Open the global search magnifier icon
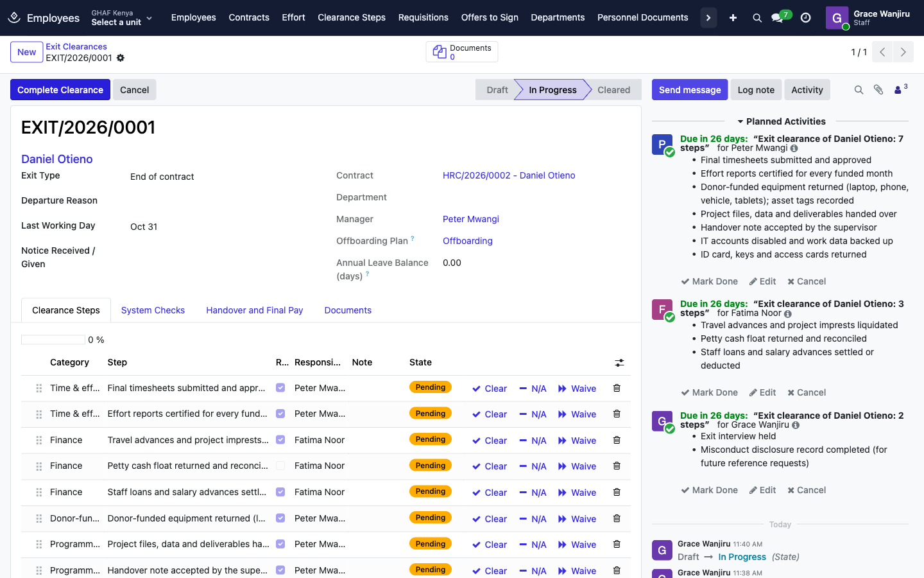 coord(757,18)
